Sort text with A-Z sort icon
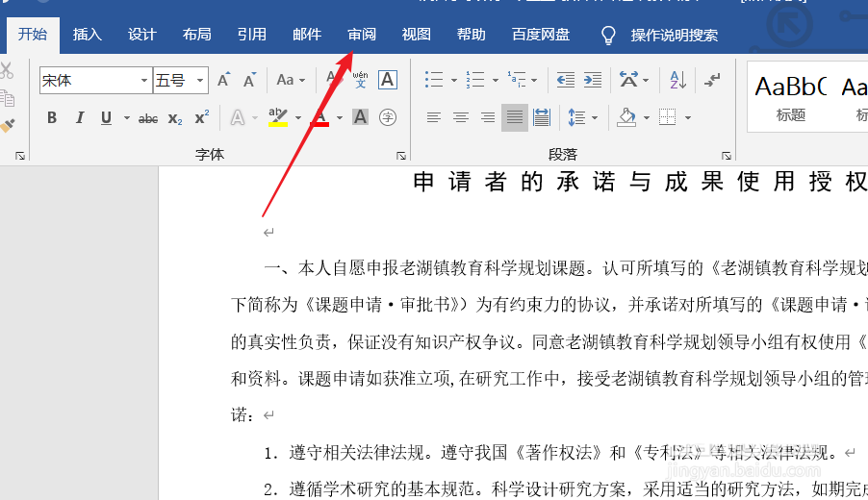 click(678, 80)
